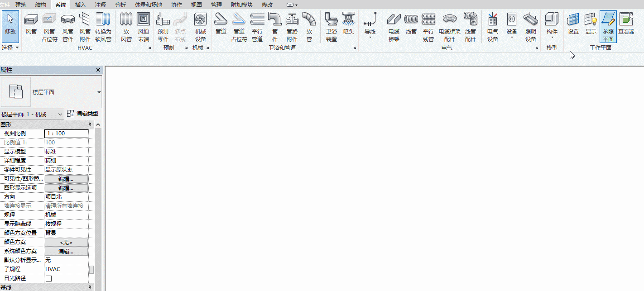Click 编辑 button for 可见性/图形替换
This screenshot has height=291, width=644.
point(66,179)
